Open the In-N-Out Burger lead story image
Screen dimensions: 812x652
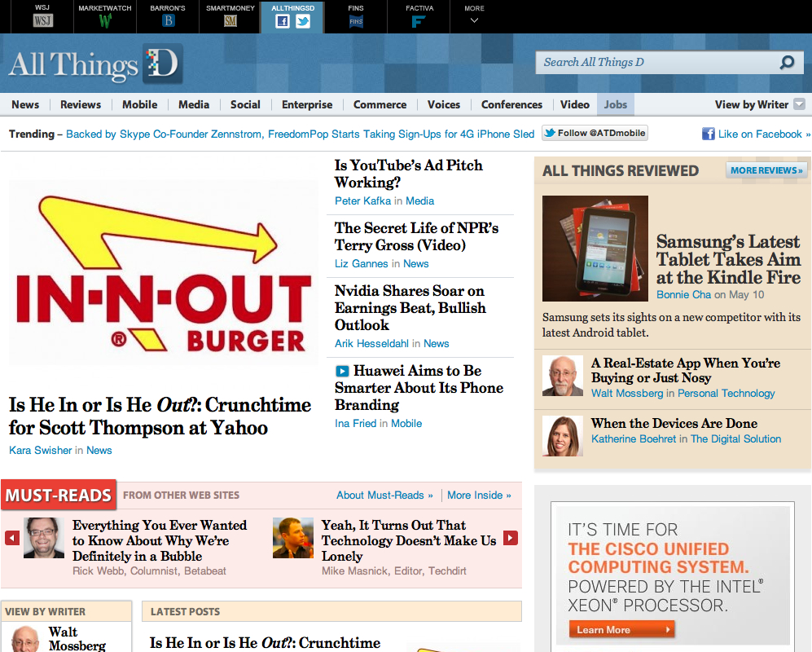[163, 273]
